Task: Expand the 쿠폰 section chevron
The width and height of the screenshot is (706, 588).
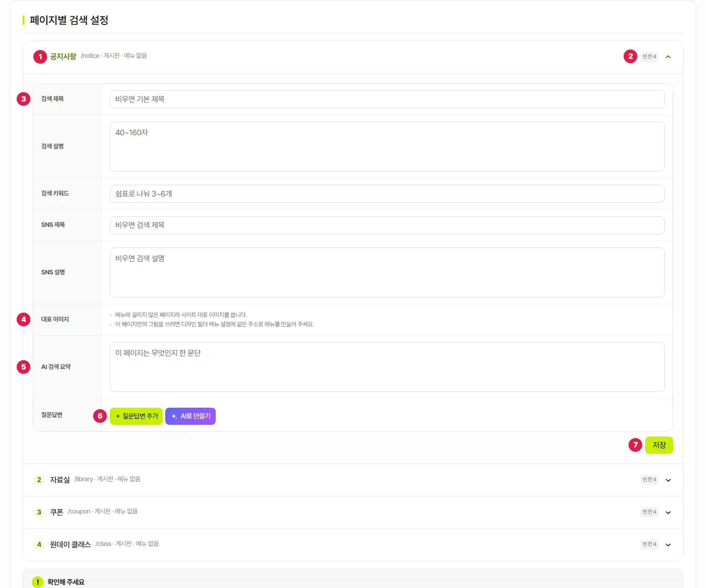Action: click(x=668, y=513)
